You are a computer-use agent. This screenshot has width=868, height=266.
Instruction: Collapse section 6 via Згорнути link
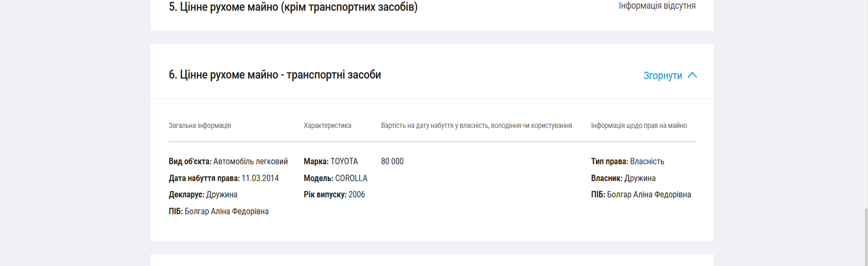coord(662,76)
